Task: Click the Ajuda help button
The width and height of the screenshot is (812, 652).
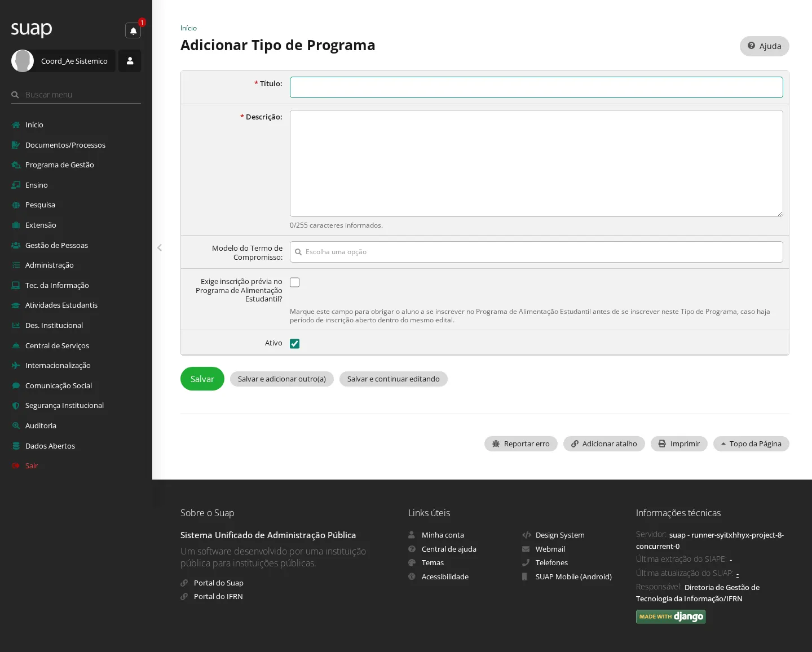Action: [x=764, y=46]
